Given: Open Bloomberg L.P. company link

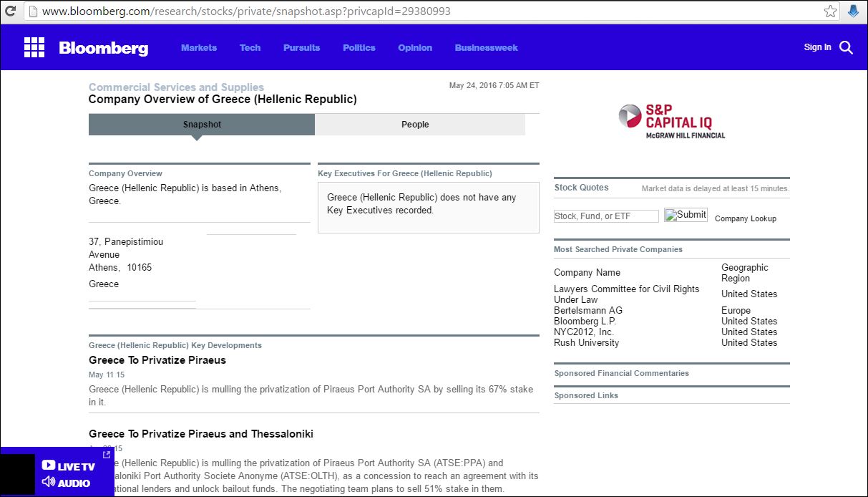Looking at the screenshot, I should 585,321.
